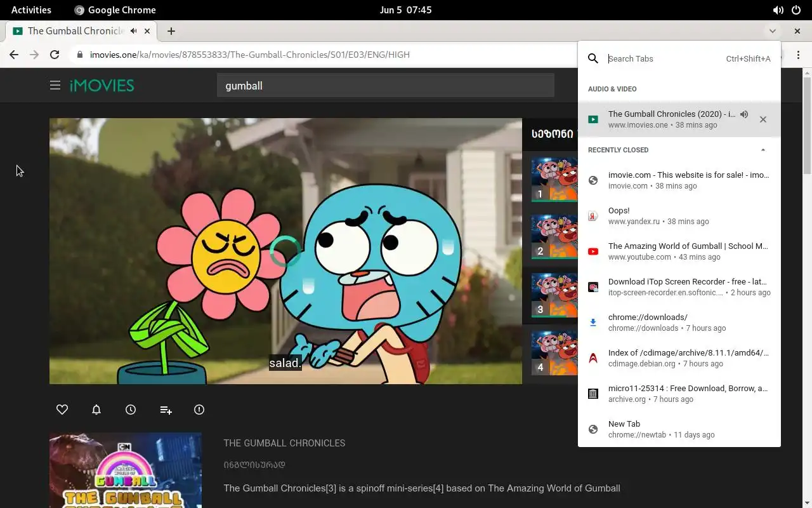Open the iMOVIES hamburger menu

pos(55,85)
